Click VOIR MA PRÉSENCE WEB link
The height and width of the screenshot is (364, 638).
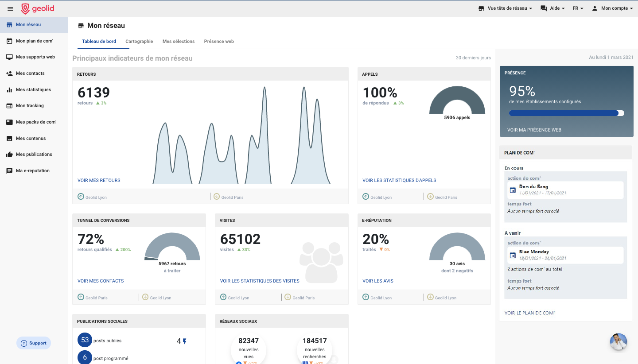[534, 130]
